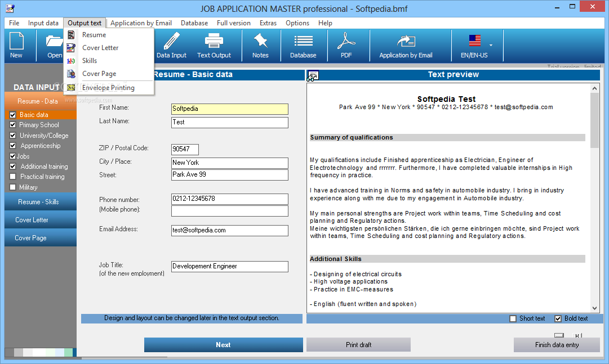Select Envelope Printing from the open menu

(108, 88)
